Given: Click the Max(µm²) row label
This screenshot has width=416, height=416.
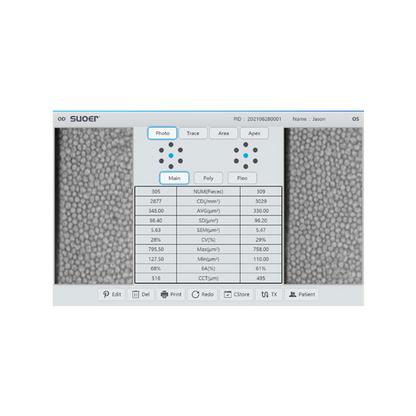Looking at the screenshot, I should point(208,249).
